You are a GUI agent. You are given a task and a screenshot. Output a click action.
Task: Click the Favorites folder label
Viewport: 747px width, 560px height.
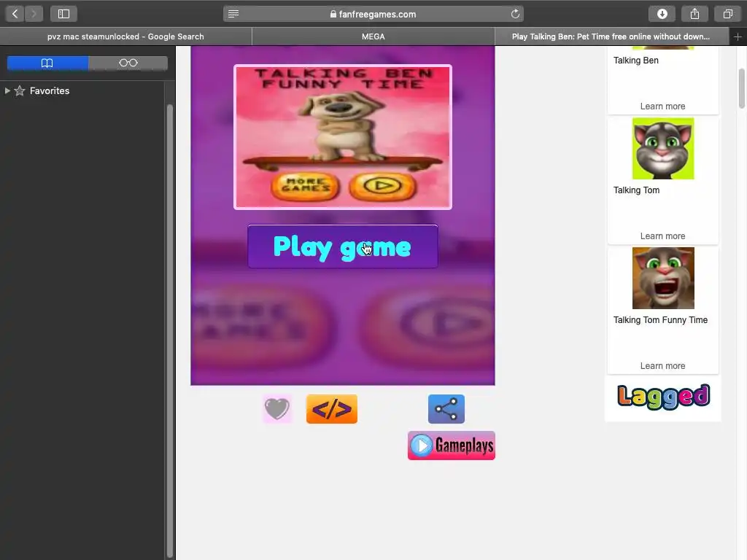pyautogui.click(x=50, y=90)
